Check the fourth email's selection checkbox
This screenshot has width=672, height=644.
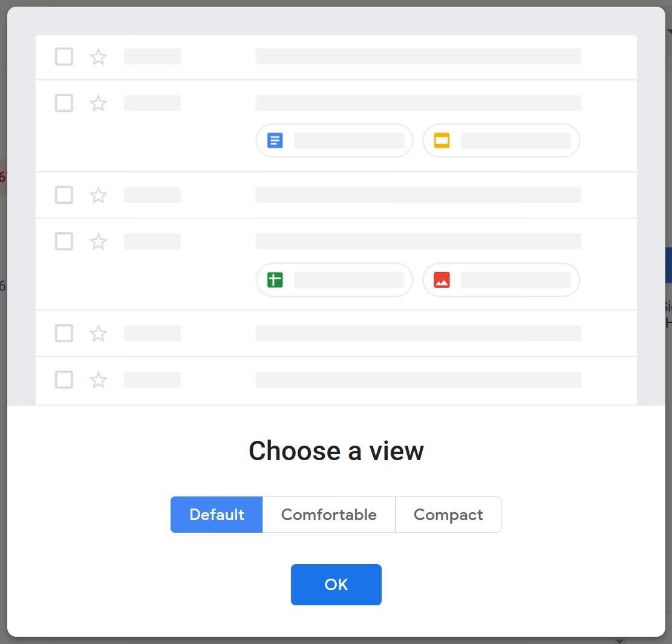click(x=64, y=241)
